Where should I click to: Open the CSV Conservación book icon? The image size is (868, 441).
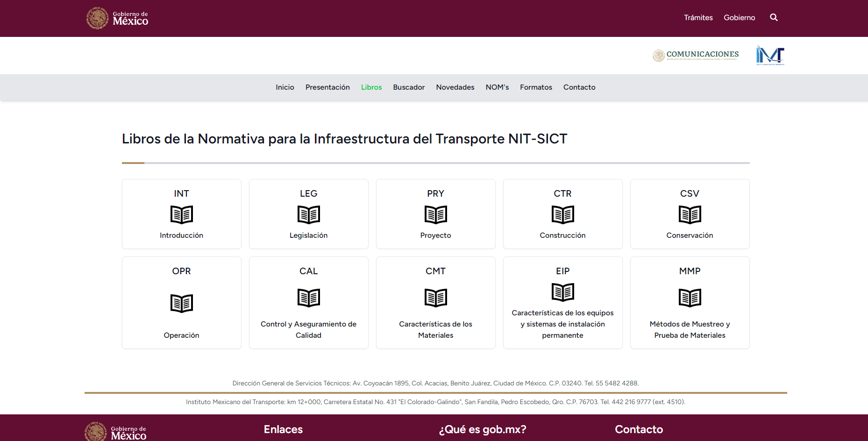[690, 215]
